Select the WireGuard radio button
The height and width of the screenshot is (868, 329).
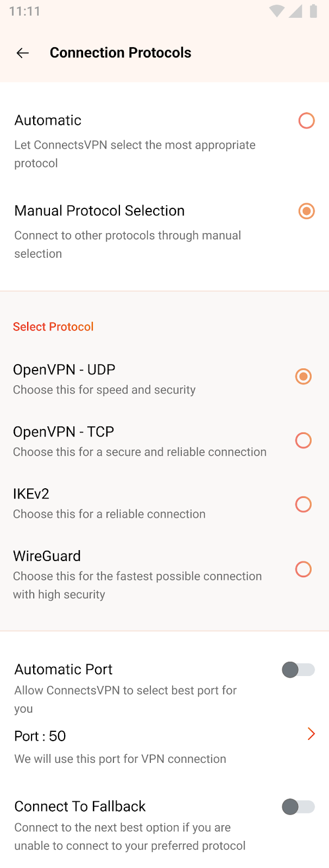[303, 569]
